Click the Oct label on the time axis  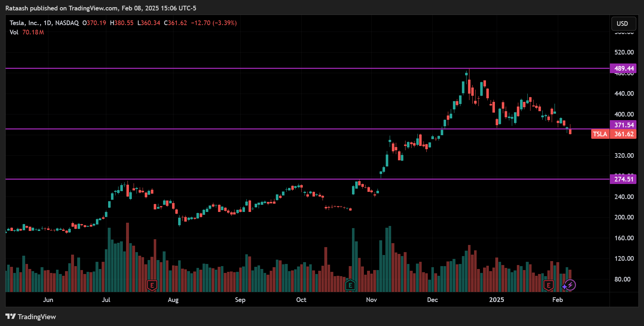301,300
